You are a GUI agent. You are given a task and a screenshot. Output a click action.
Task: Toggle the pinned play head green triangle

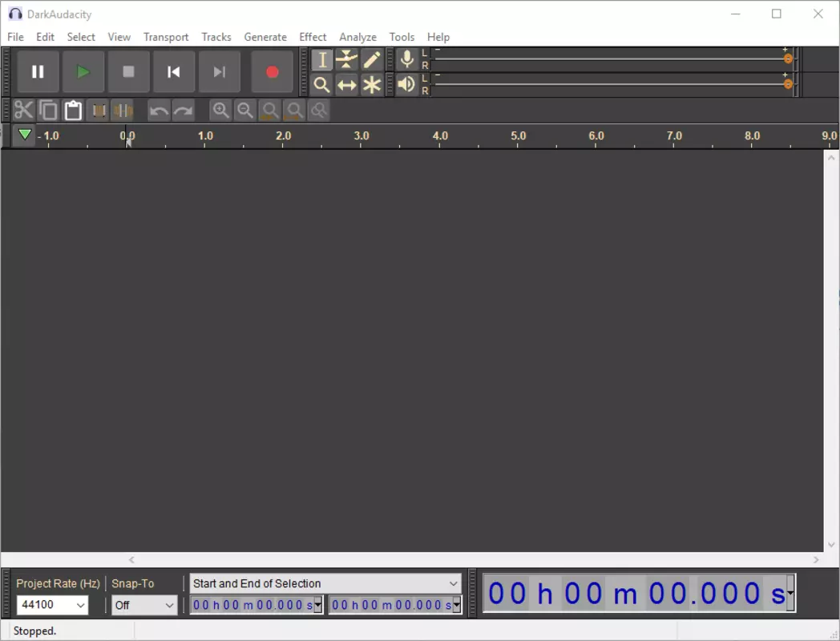point(24,135)
